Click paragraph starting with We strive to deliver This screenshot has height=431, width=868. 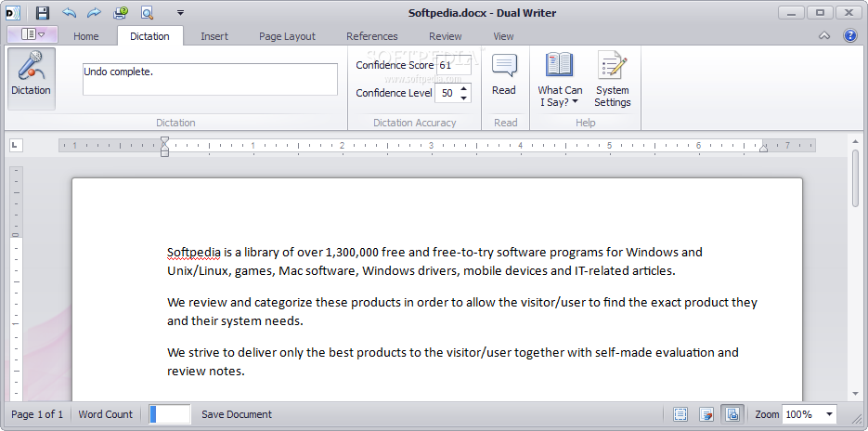coord(453,361)
